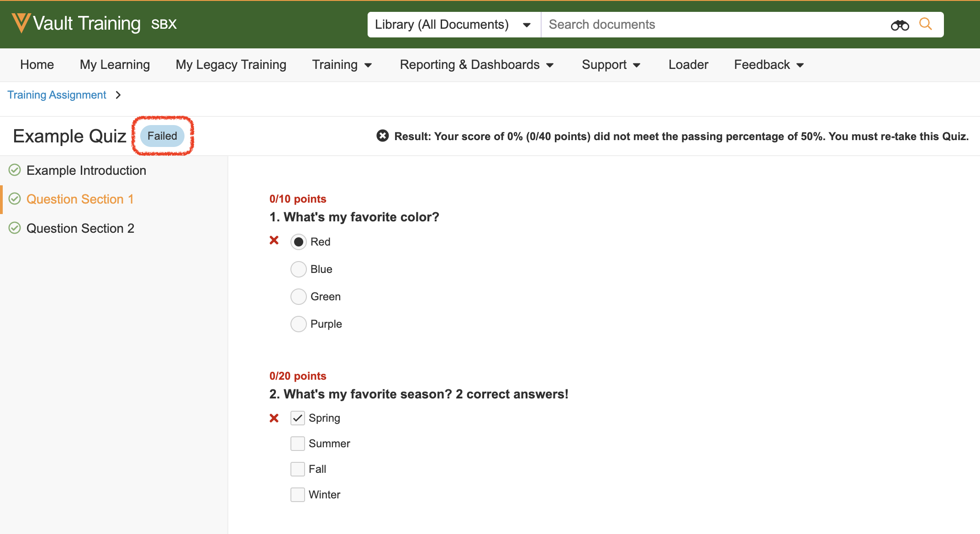The image size is (980, 534).
Task: Open Library (All Documents) dropdown
Action: (x=453, y=25)
